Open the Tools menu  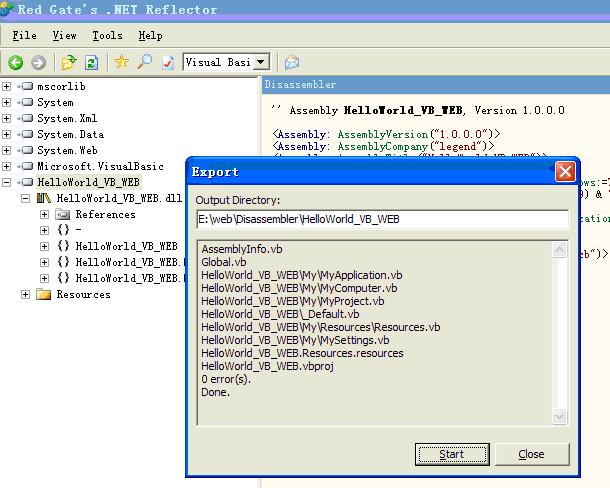[107, 35]
